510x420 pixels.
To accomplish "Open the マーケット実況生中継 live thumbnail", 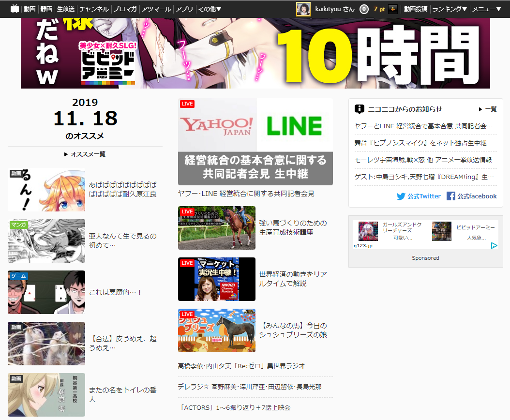I will point(217,279).
